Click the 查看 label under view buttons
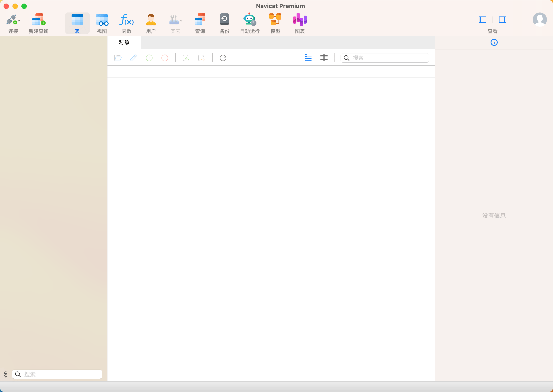Screen dimensions: 553x392 tap(492, 31)
